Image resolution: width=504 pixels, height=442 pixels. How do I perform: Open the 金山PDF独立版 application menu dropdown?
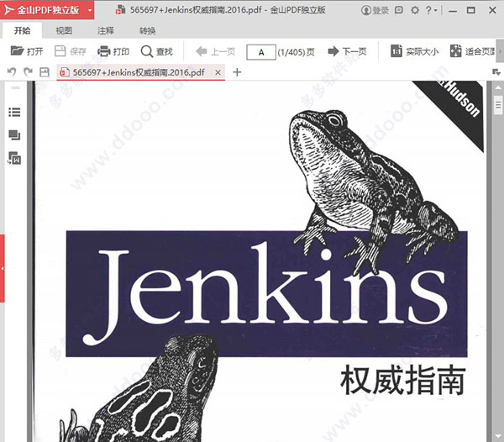(x=90, y=10)
